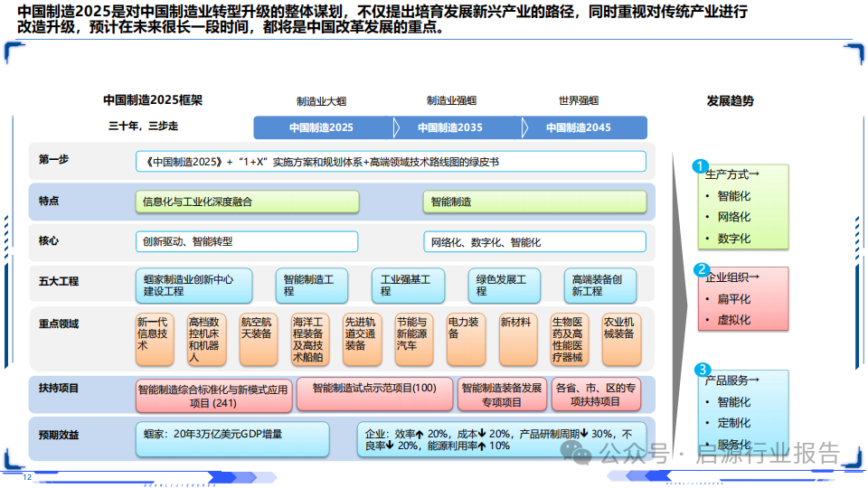Click the 中国制造2035 timeline arrow segment
The height and width of the screenshot is (488, 868).
pyautogui.click(x=451, y=127)
